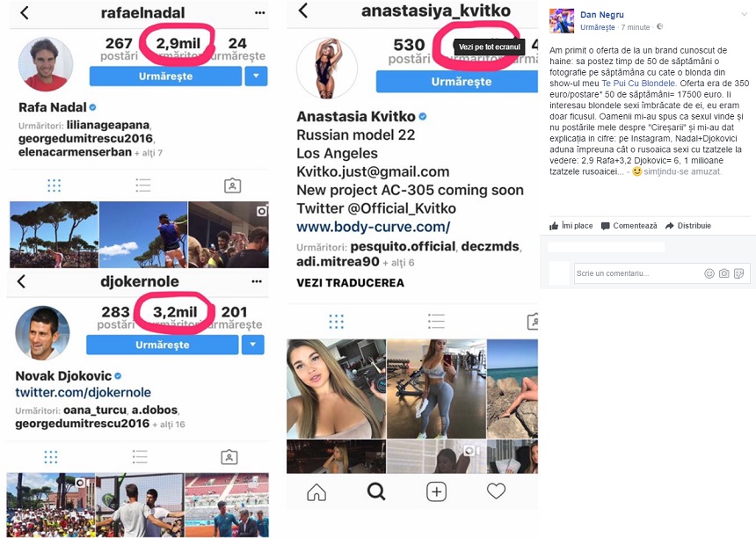Screen dimensions: 756x538
Task: Open emoji picker in comment box
Action: [709, 273]
